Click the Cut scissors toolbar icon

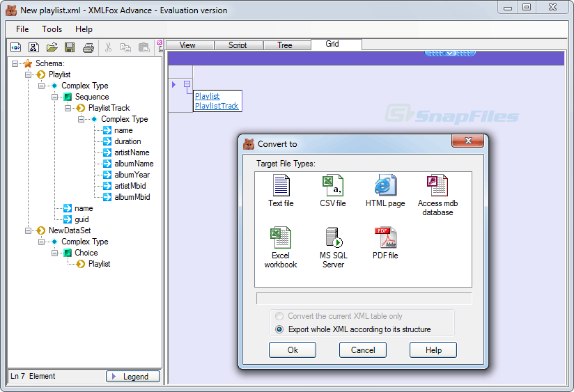tap(108, 47)
